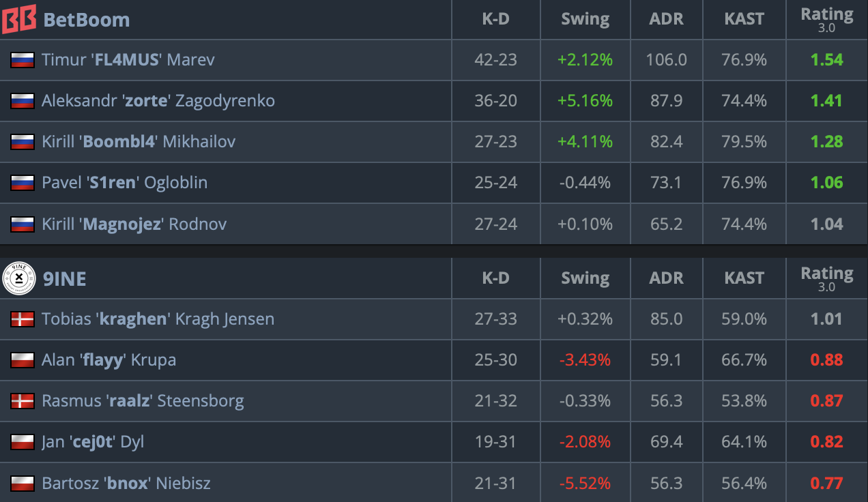This screenshot has width=868, height=502.
Task: Click the Danish flag beside raalz
Action: tap(23, 401)
